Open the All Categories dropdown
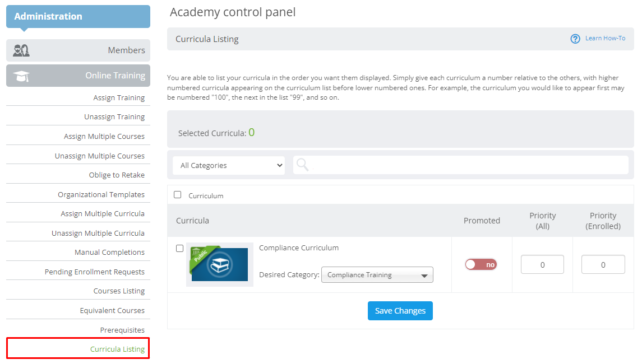The width and height of the screenshot is (642, 364). click(x=228, y=165)
